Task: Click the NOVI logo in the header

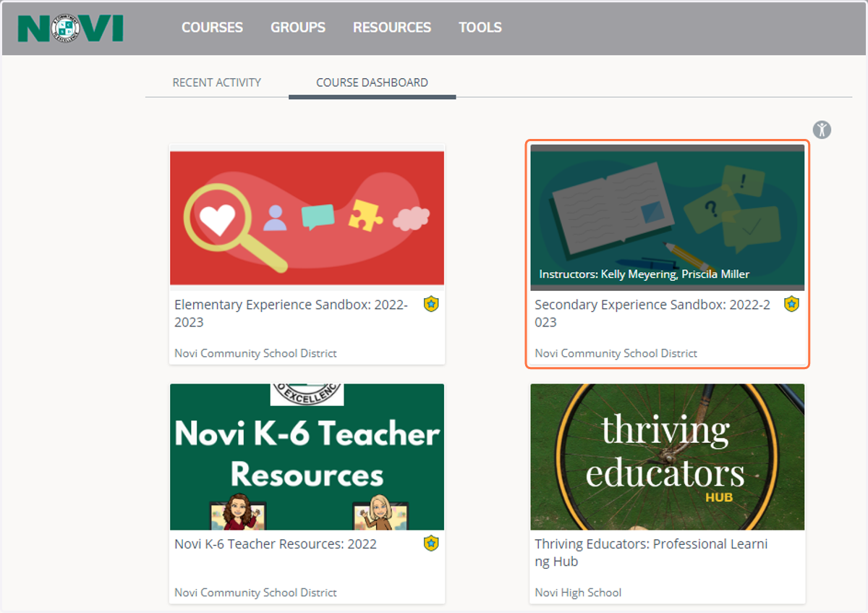Action: tap(71, 28)
